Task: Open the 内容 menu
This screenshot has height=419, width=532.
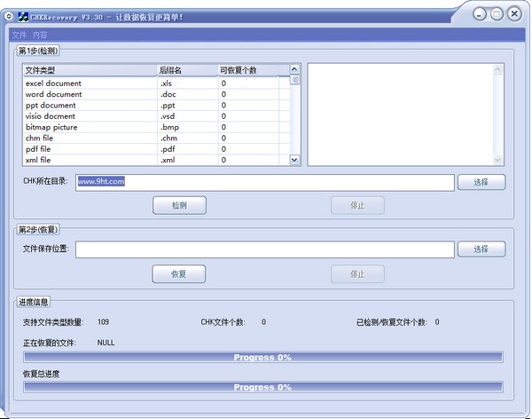Action: (40, 35)
